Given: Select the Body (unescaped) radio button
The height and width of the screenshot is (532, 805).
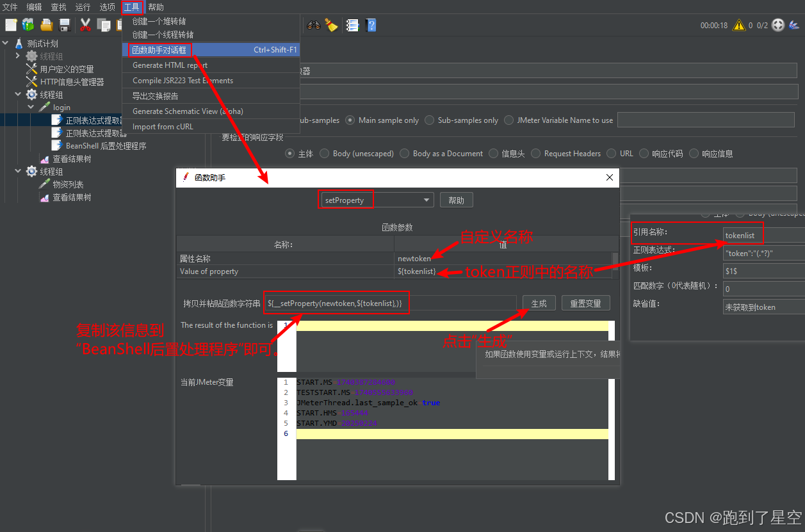Looking at the screenshot, I should coord(325,154).
